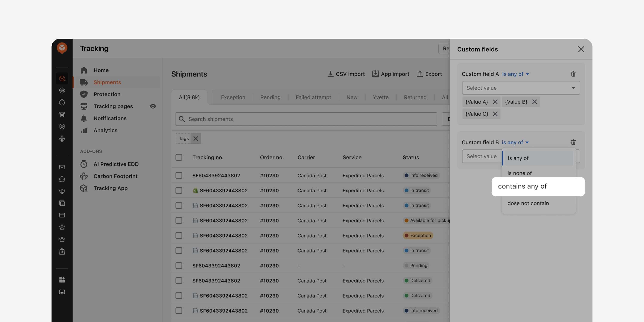Click the documents stack icon in the sidebar
The width and height of the screenshot is (644, 322).
pos(62,203)
